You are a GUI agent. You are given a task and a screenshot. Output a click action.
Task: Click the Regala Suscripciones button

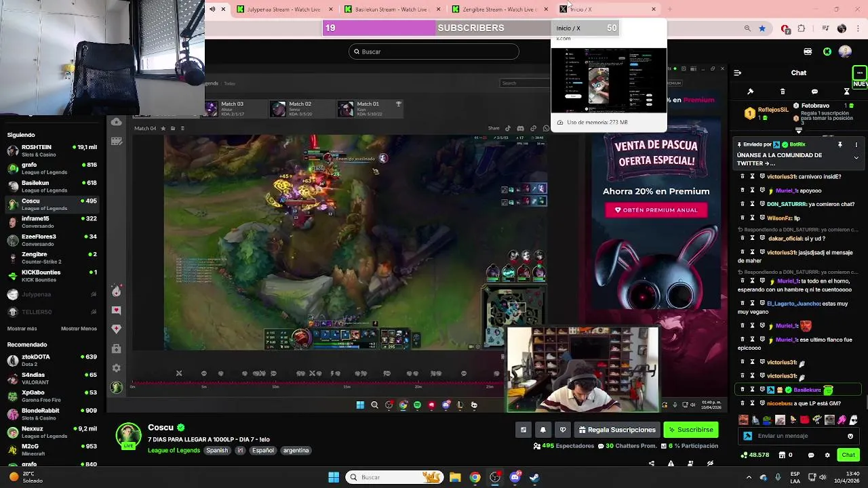617,430
